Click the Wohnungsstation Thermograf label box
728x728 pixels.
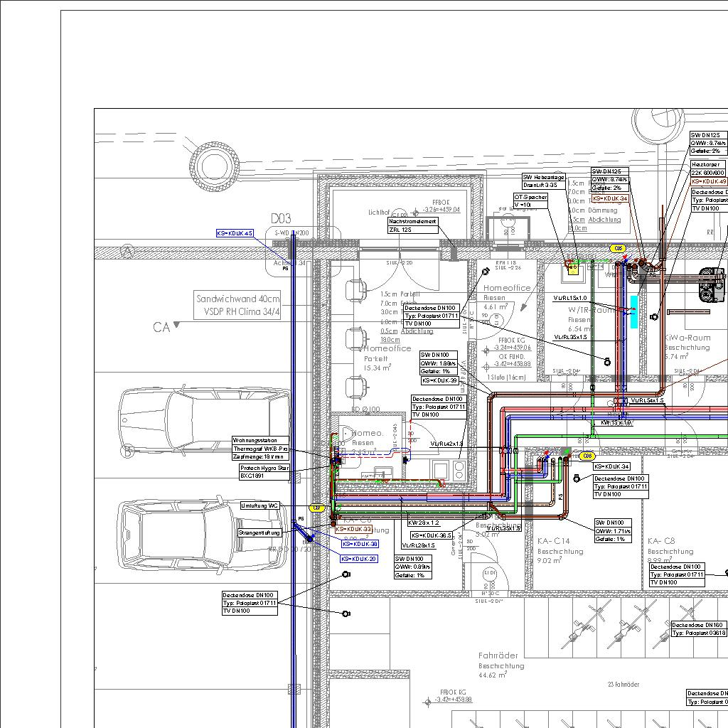tap(261, 445)
